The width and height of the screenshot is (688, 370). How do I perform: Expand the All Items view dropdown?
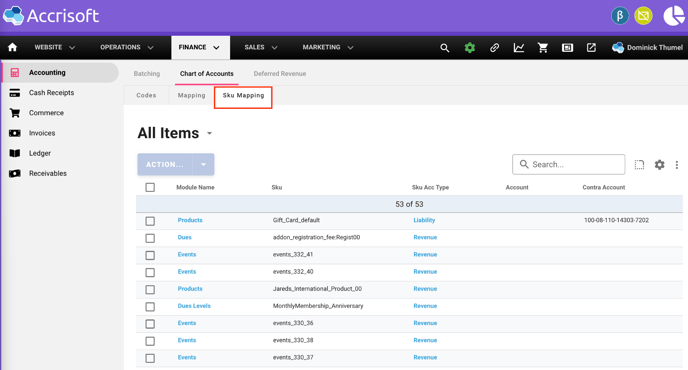click(x=209, y=133)
